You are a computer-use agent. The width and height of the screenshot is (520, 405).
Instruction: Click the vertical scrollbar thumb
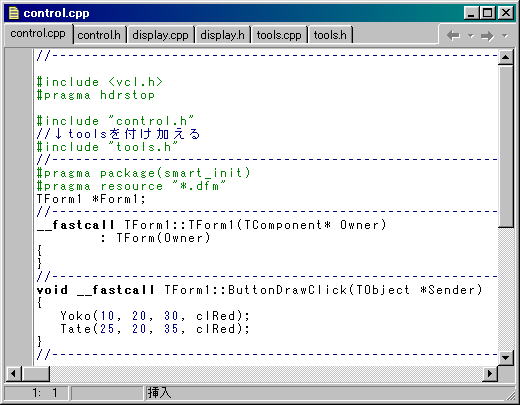506,147
